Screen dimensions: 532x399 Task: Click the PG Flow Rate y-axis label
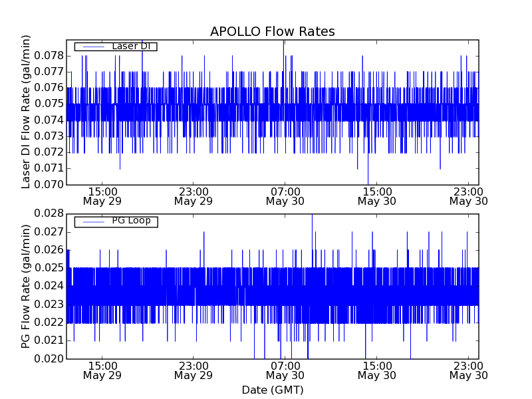[27, 286]
